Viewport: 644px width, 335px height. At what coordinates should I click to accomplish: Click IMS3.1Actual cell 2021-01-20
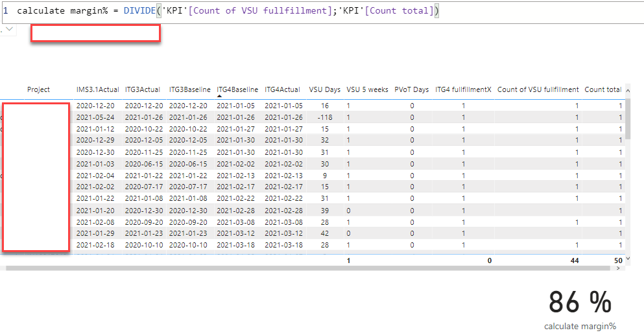click(95, 211)
